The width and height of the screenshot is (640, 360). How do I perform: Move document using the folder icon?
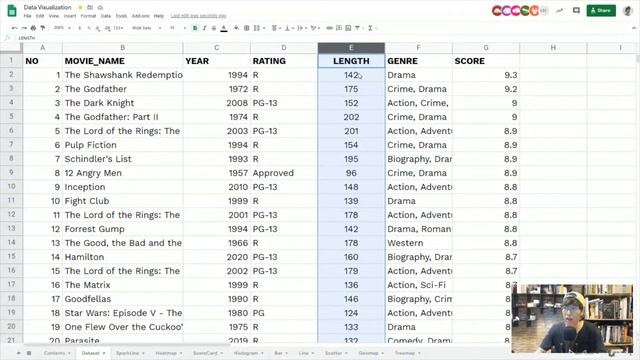click(90, 7)
